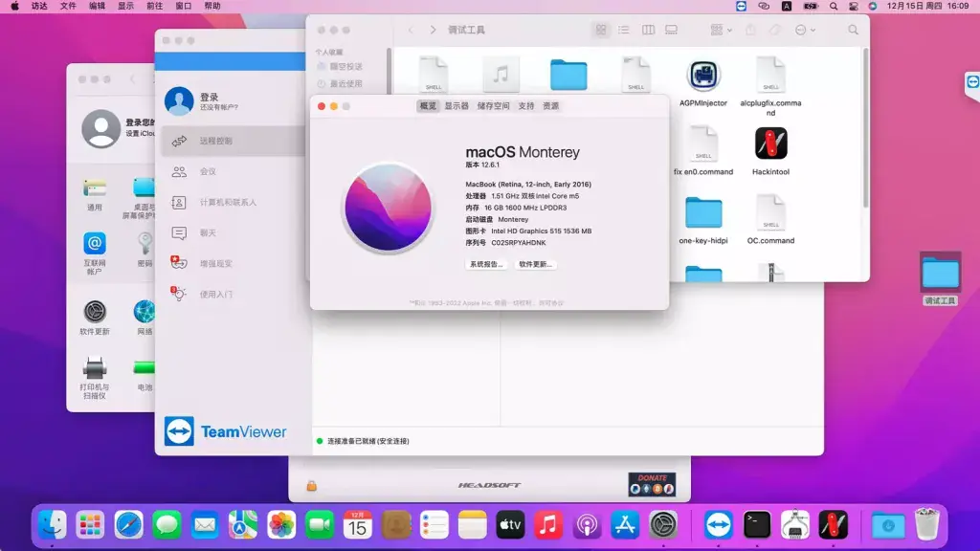
Task: Select the music file in Finder
Action: pyautogui.click(x=501, y=75)
